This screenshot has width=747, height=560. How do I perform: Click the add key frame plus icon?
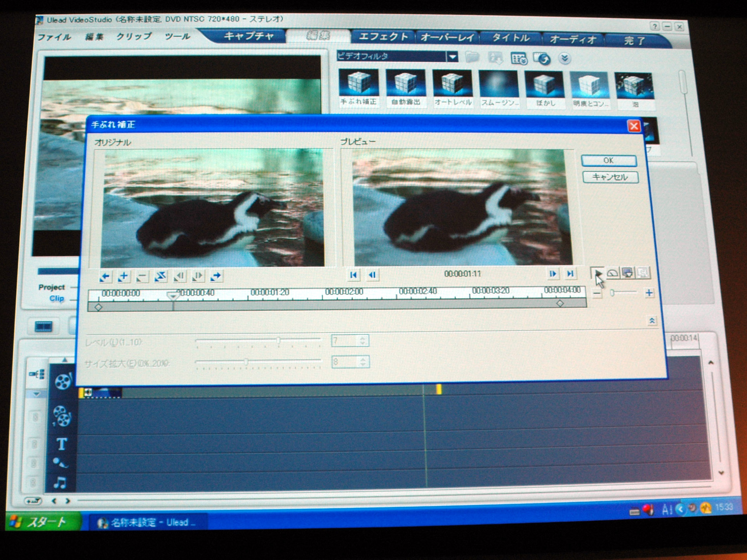coord(123,276)
